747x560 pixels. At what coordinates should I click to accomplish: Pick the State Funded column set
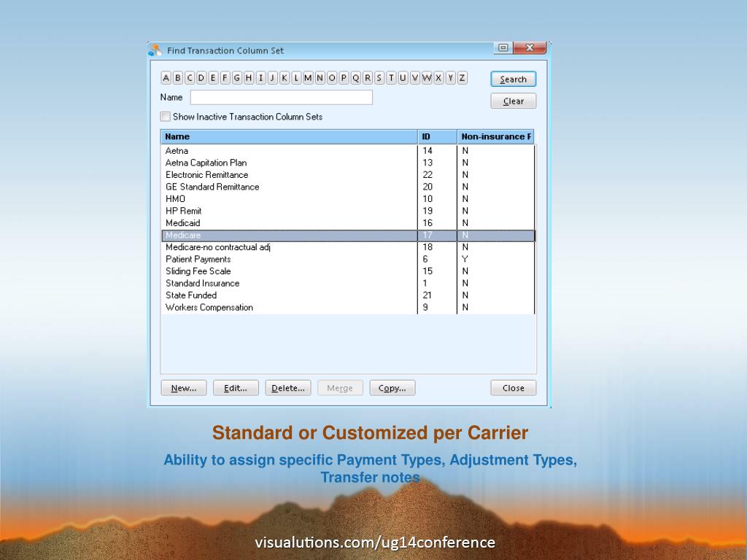pos(348,295)
